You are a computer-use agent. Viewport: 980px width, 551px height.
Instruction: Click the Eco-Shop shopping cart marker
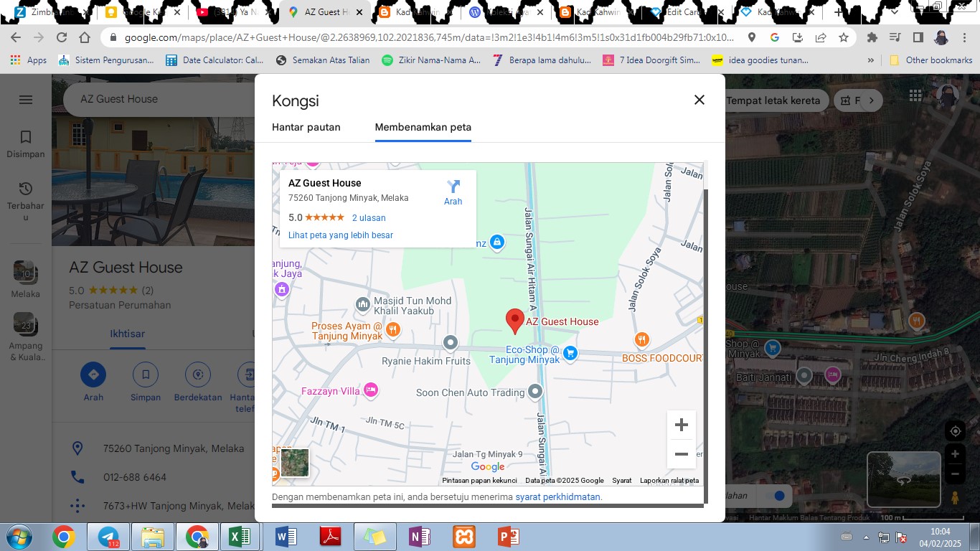[x=570, y=353]
